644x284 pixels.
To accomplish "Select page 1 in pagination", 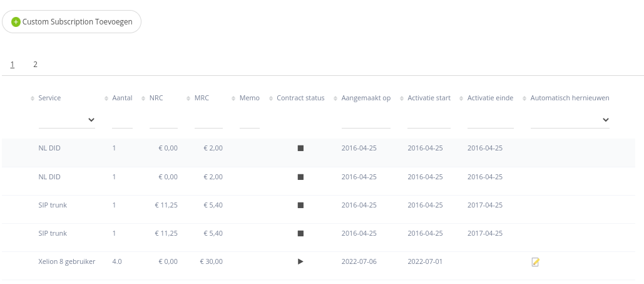I will coord(13,65).
